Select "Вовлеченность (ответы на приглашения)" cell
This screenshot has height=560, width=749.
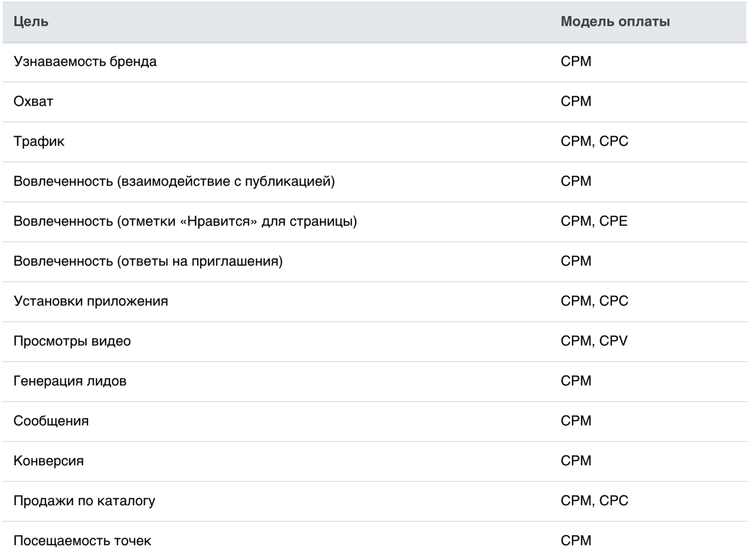(148, 261)
